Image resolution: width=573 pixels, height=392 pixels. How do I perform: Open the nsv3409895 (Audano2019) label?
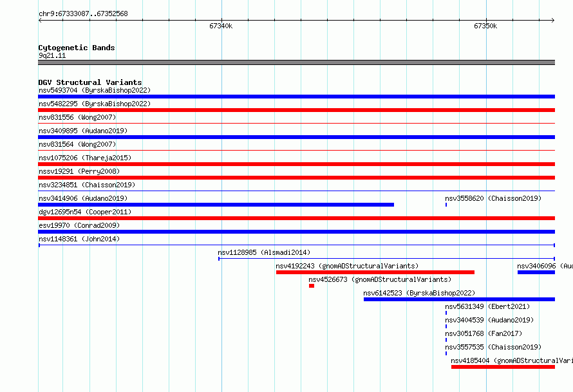(x=83, y=131)
